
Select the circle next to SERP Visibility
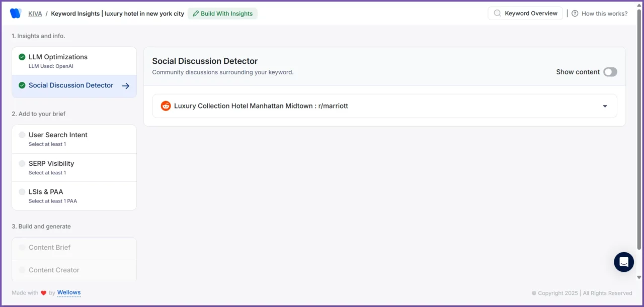22,163
